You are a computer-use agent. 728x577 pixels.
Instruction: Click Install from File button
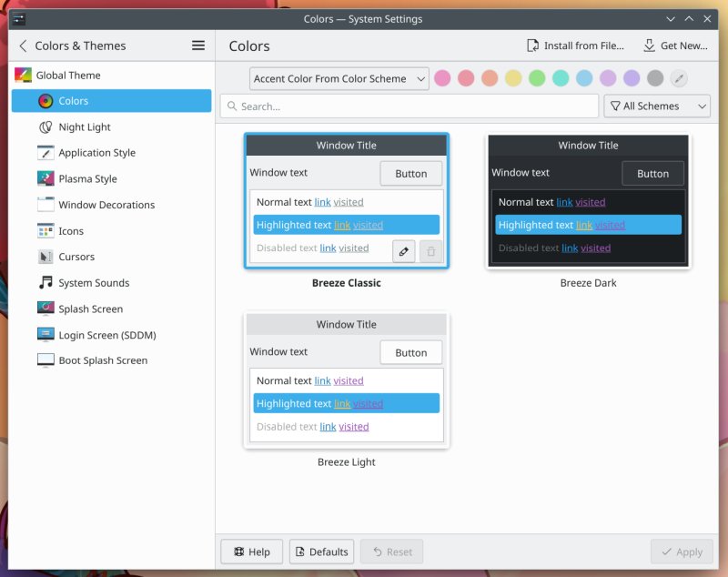pos(575,46)
